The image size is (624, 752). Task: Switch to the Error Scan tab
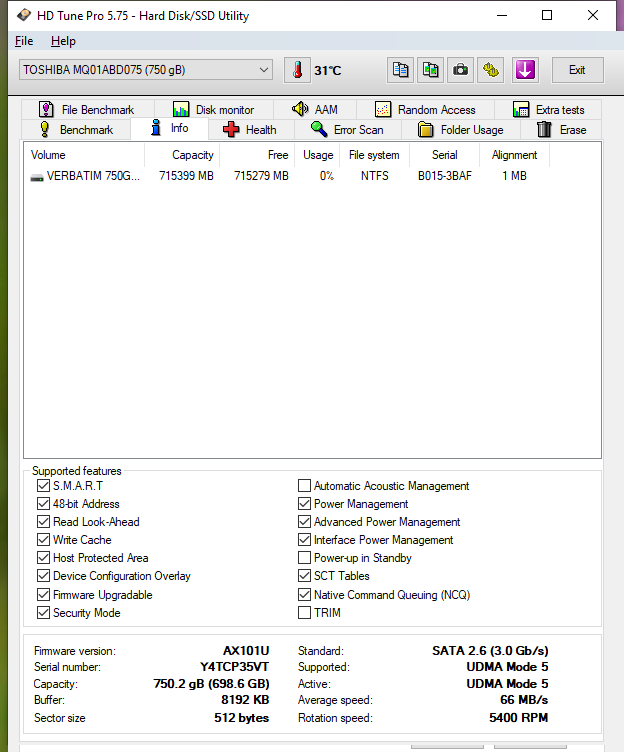pos(347,129)
